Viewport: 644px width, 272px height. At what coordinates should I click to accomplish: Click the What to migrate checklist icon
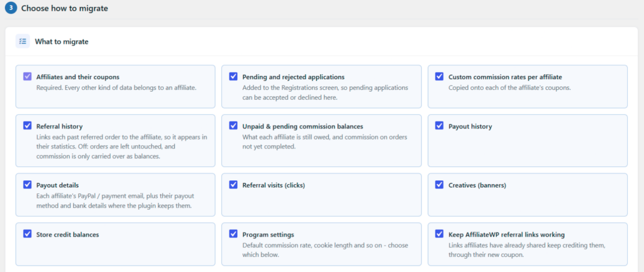click(23, 41)
